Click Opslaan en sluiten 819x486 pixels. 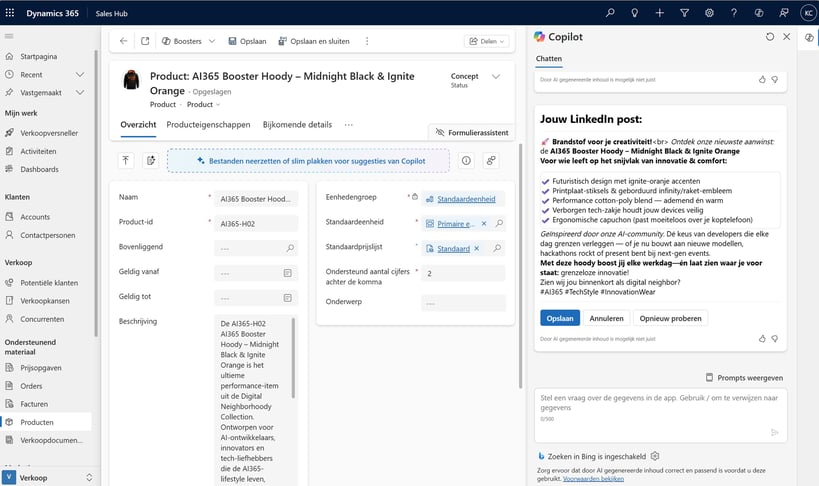(314, 41)
